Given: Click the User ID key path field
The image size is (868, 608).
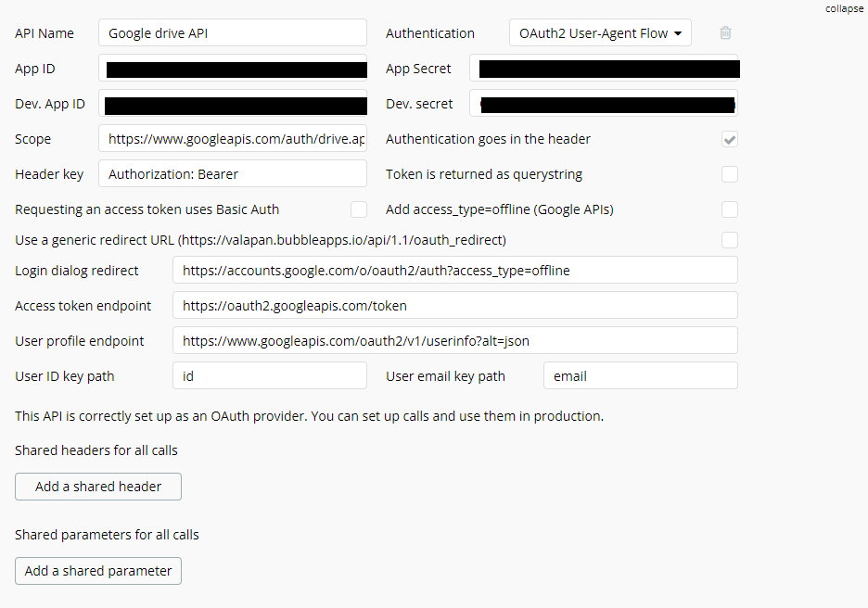Looking at the screenshot, I should 270,376.
